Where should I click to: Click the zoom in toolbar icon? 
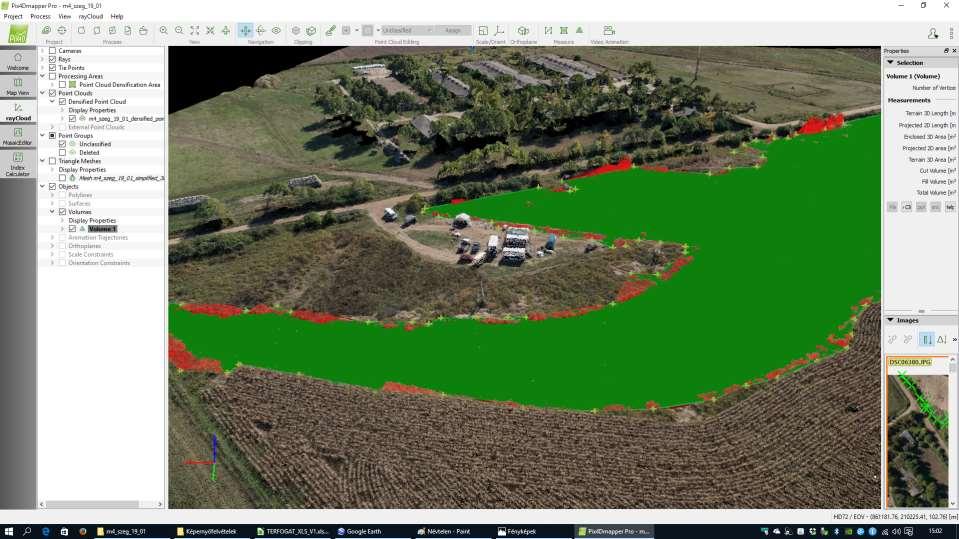(x=163, y=31)
